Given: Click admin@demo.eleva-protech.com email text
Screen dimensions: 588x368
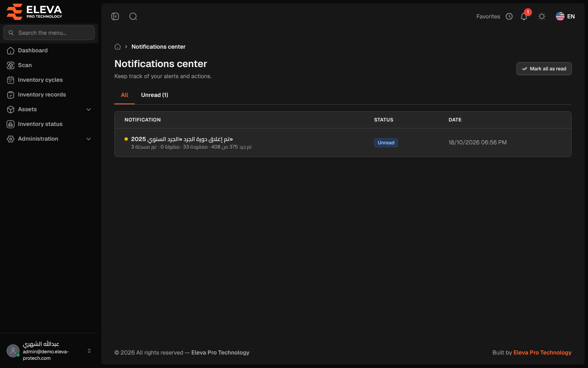Looking at the screenshot, I should (x=46, y=355).
